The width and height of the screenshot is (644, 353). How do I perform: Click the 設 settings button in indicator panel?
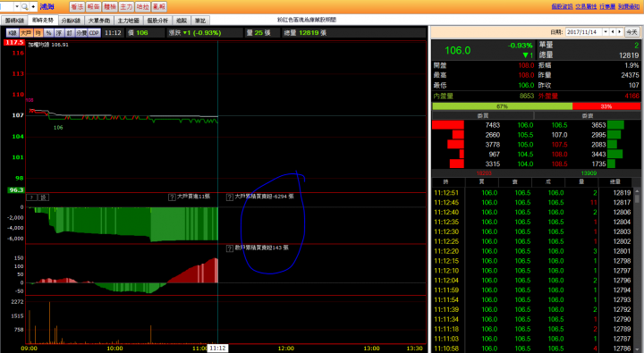point(44,198)
